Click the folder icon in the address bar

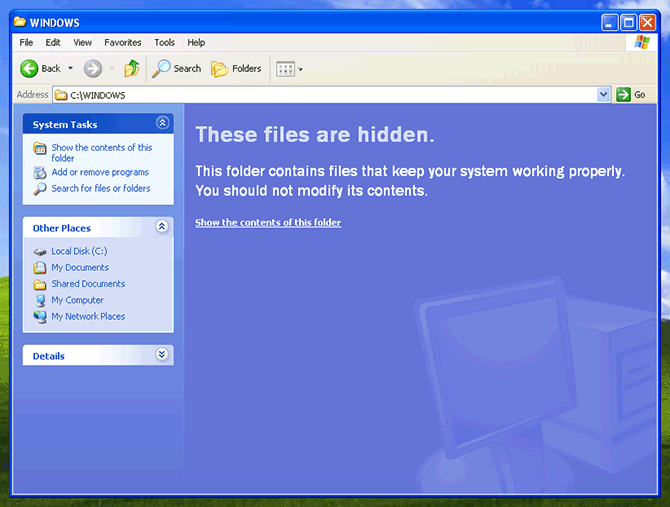click(61, 95)
